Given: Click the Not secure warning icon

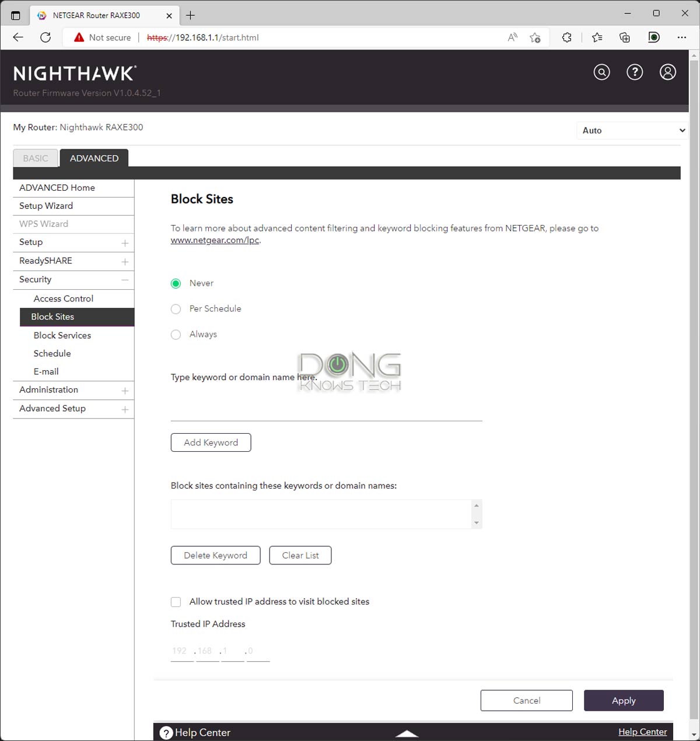Looking at the screenshot, I should pos(79,37).
